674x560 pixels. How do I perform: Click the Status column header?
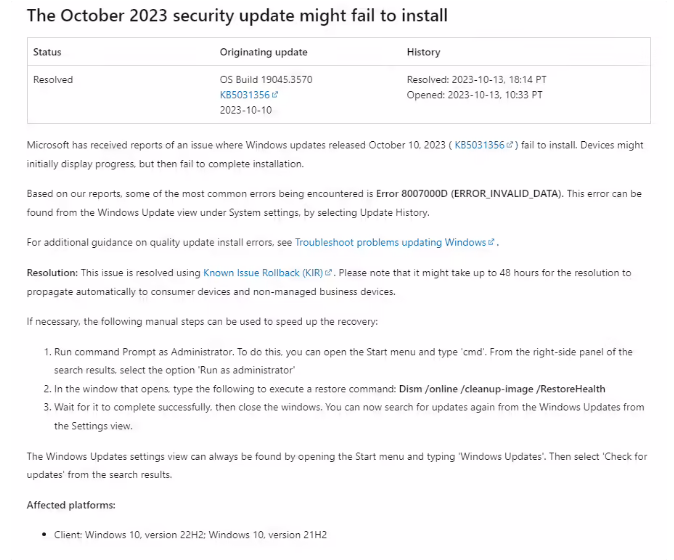(x=47, y=52)
